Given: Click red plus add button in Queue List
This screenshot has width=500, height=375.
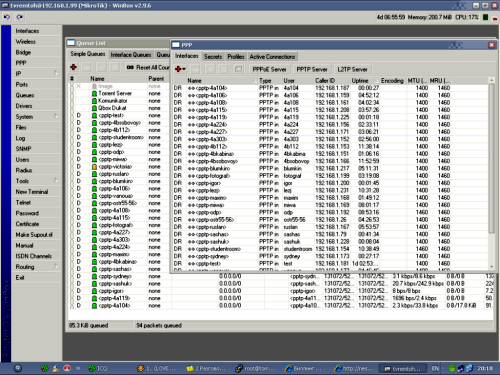Looking at the screenshot, I should click(x=74, y=67).
